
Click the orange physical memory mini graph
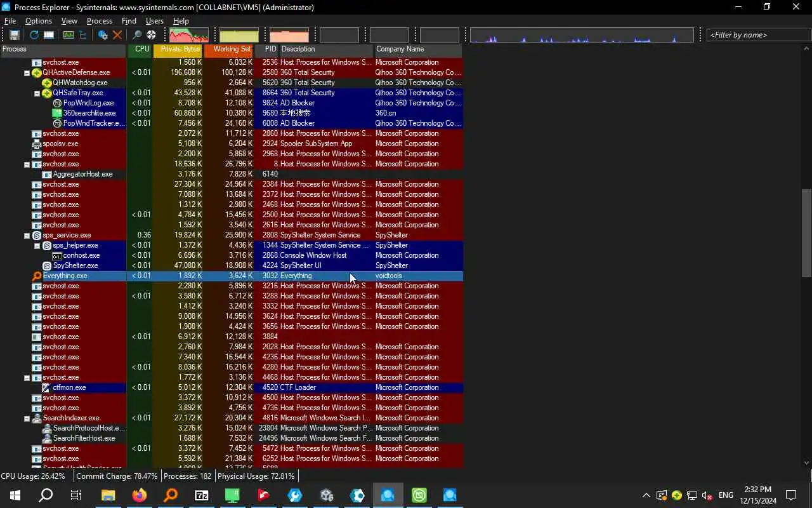pyautogui.click(x=289, y=35)
